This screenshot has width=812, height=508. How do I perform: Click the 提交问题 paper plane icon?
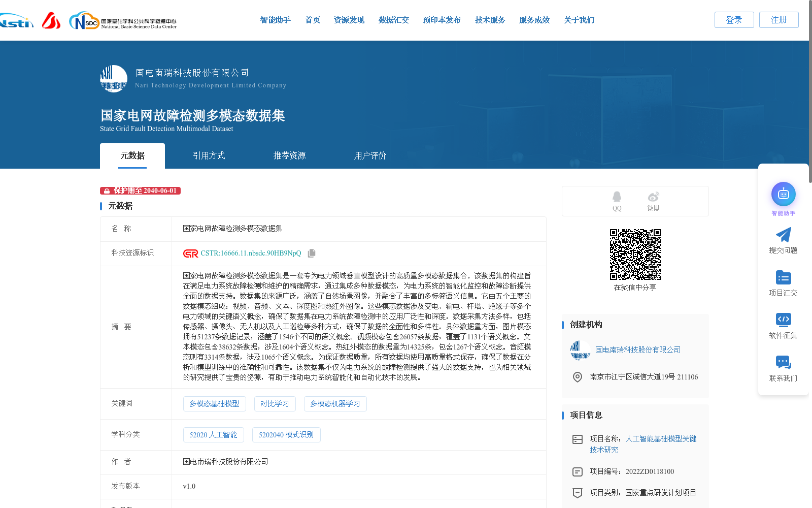784,235
